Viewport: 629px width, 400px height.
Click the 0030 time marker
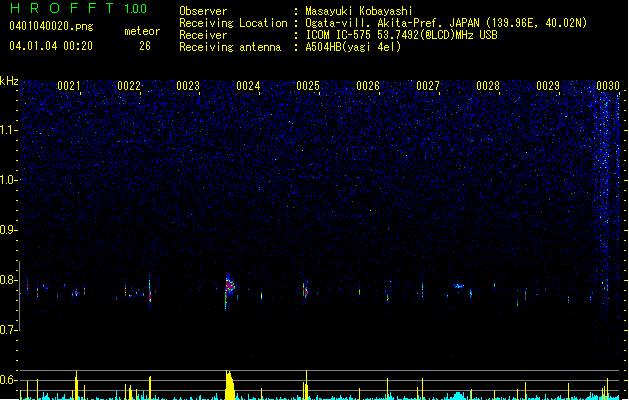click(x=608, y=86)
